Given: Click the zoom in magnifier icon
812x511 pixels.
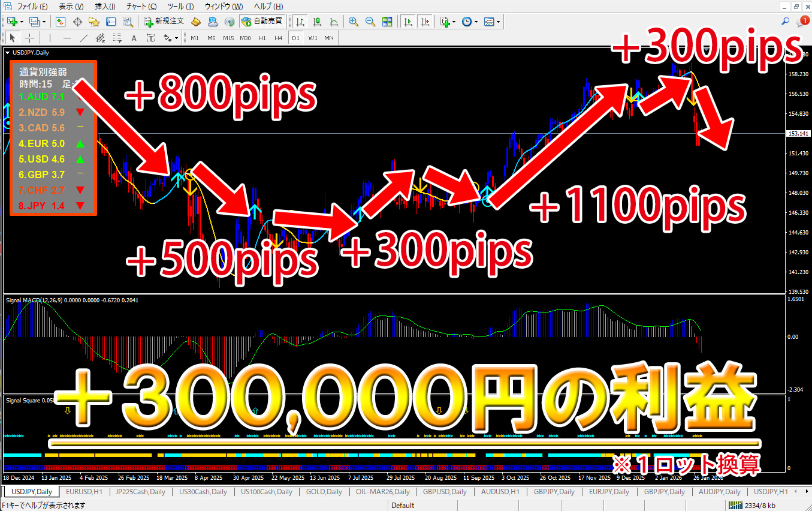Looking at the screenshot, I should [354, 22].
